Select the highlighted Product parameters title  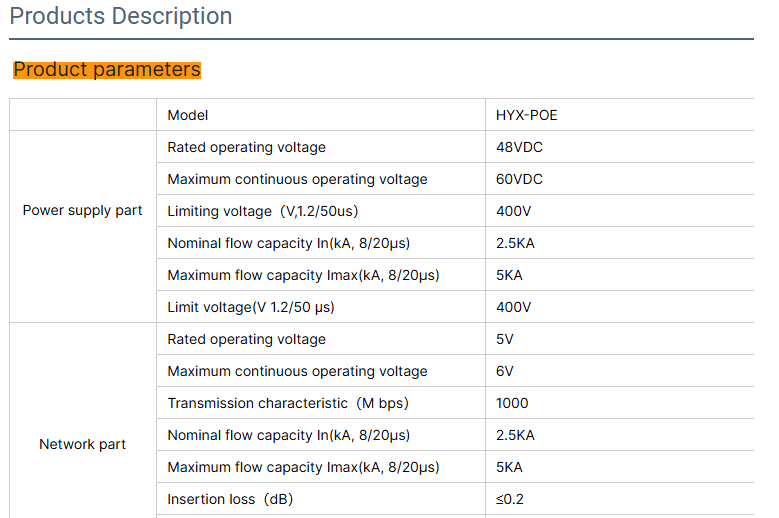107,70
